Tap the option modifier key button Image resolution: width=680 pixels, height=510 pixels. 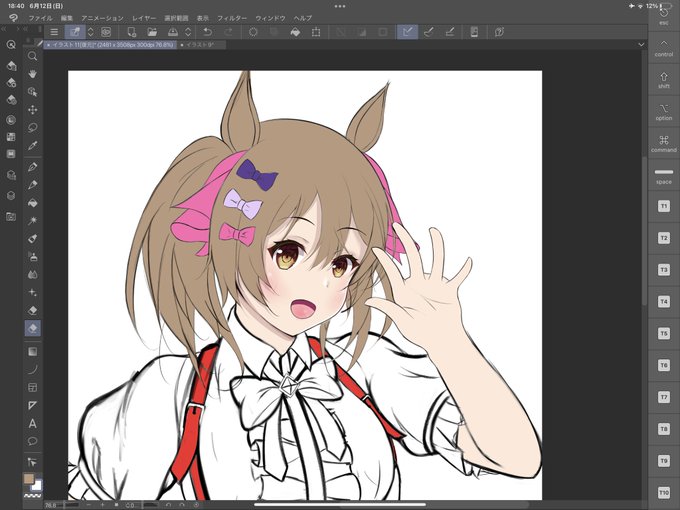point(664,112)
